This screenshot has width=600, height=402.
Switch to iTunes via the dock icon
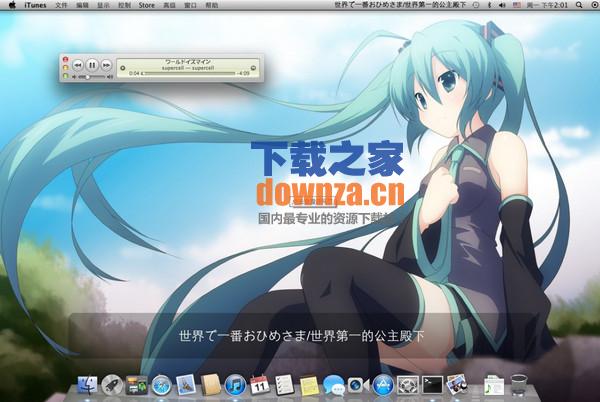[235, 385]
